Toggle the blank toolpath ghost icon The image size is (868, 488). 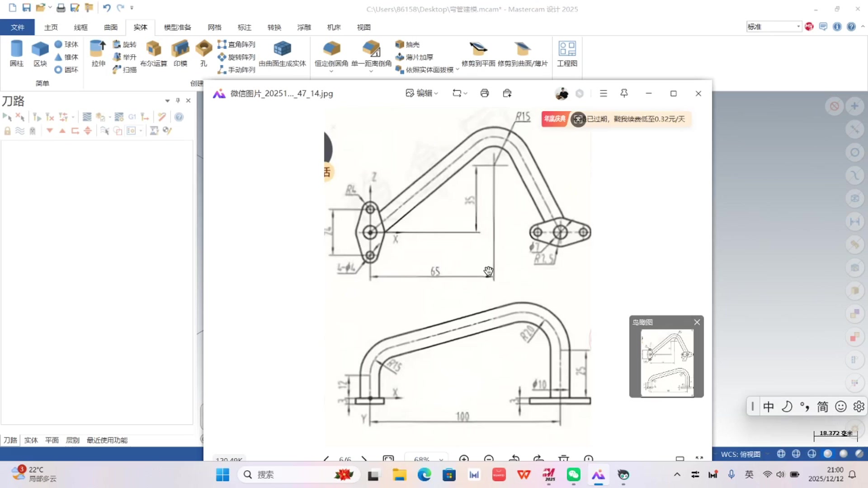[x=32, y=131]
